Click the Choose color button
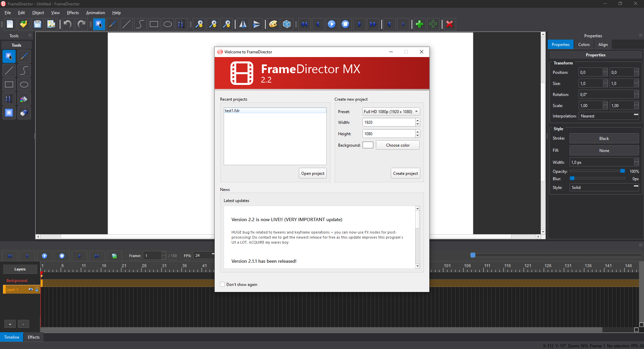644x349 pixels. [398, 145]
